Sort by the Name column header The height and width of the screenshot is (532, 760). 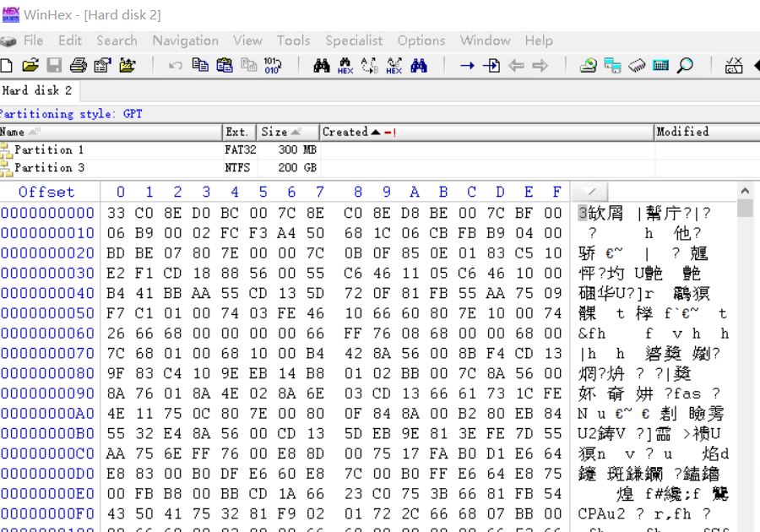[x=111, y=132]
